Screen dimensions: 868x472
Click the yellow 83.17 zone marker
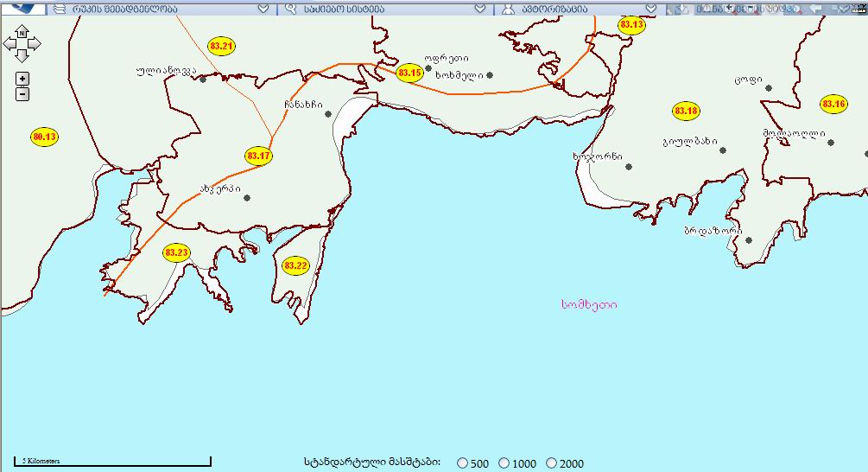tap(258, 156)
